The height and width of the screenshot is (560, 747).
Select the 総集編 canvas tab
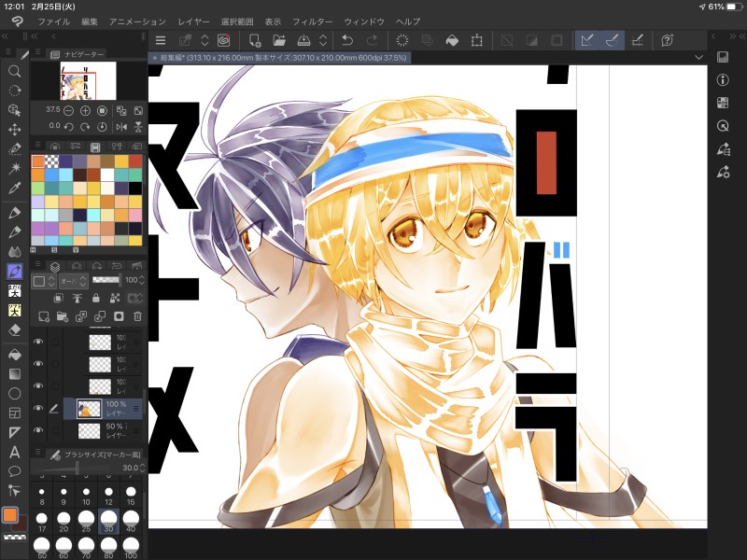[x=279, y=58]
